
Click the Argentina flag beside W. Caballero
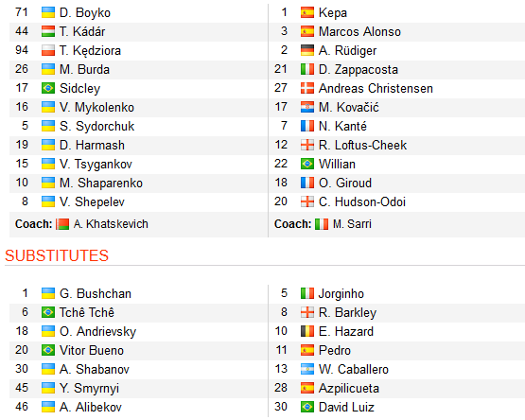[x=307, y=369]
